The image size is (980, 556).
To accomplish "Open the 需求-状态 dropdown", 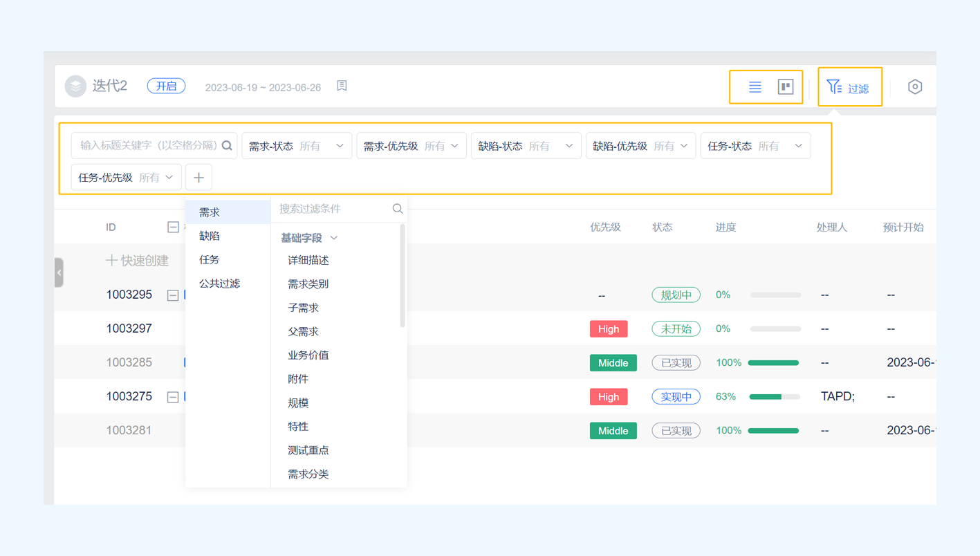I will click(x=297, y=146).
